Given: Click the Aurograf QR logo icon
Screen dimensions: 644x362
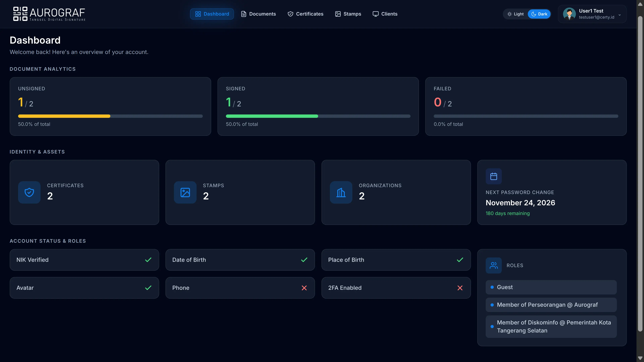Looking at the screenshot, I should pyautogui.click(x=20, y=14).
